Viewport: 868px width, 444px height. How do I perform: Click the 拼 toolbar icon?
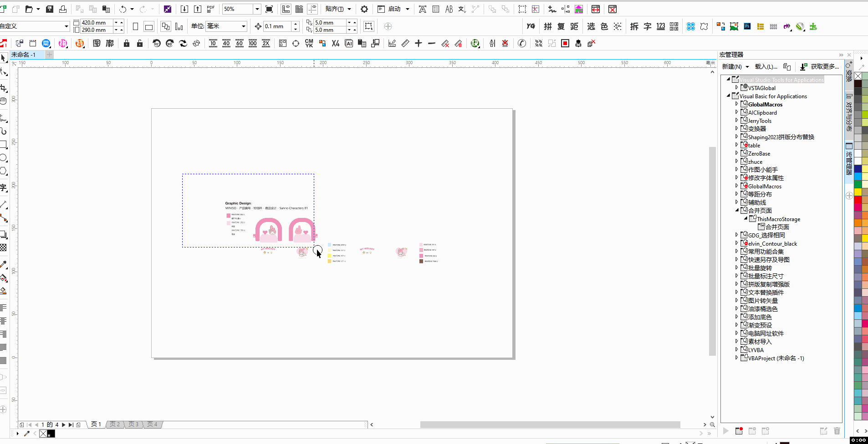[548, 26]
